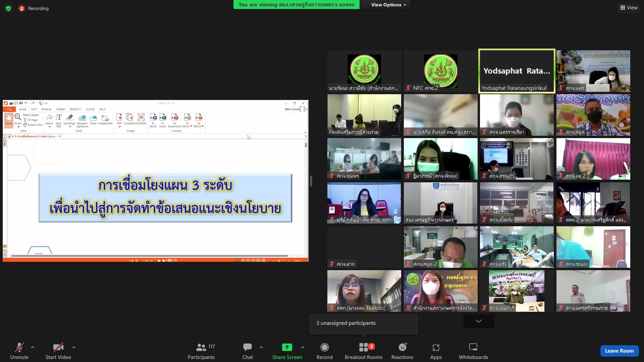Enable single page view in Nitro status bar
This screenshot has width=644, height=362.
238,260
